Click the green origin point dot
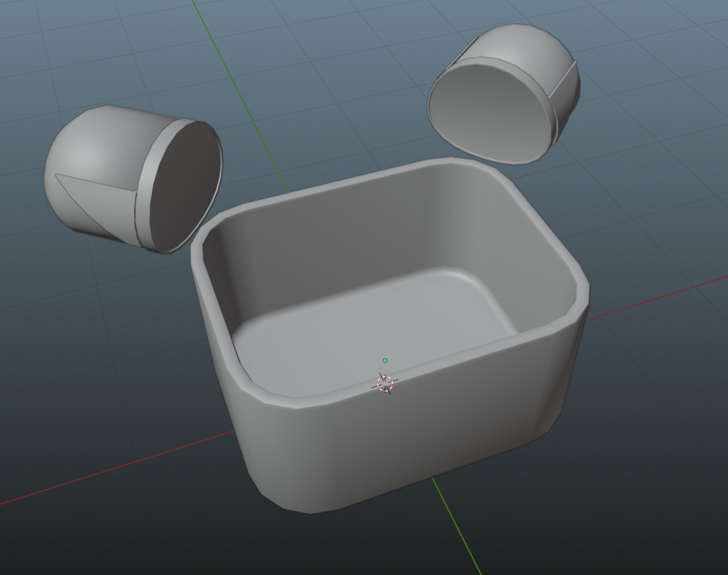The height and width of the screenshot is (575, 728). 385,360
